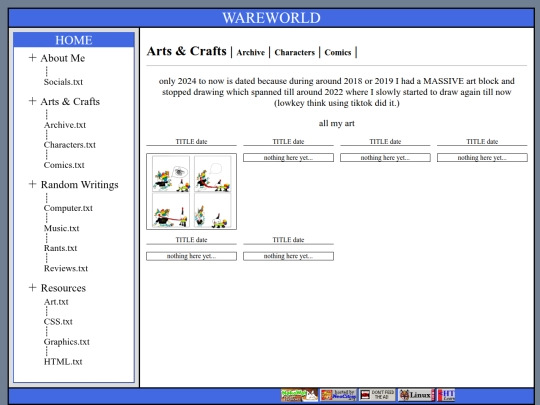Image resolution: width=540 pixels, height=405 pixels.
Task: Open Comics.txt in sidebar
Action: [x=64, y=165]
